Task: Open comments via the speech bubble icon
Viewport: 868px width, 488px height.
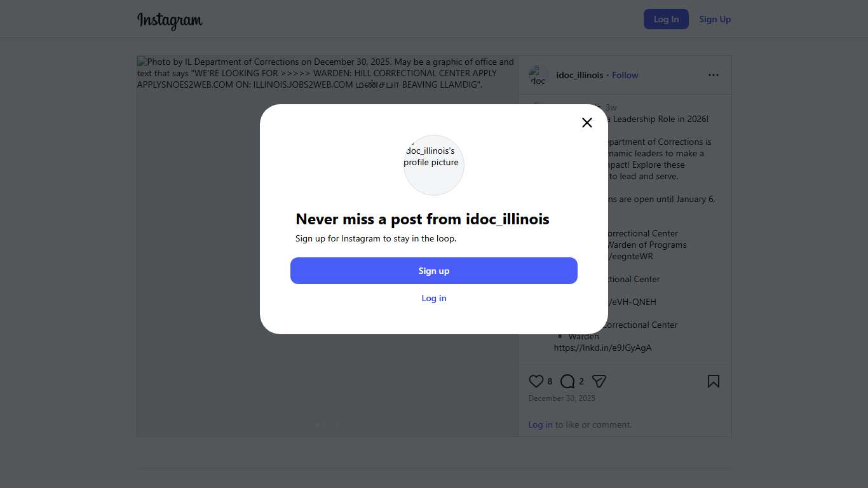Action: (567, 381)
